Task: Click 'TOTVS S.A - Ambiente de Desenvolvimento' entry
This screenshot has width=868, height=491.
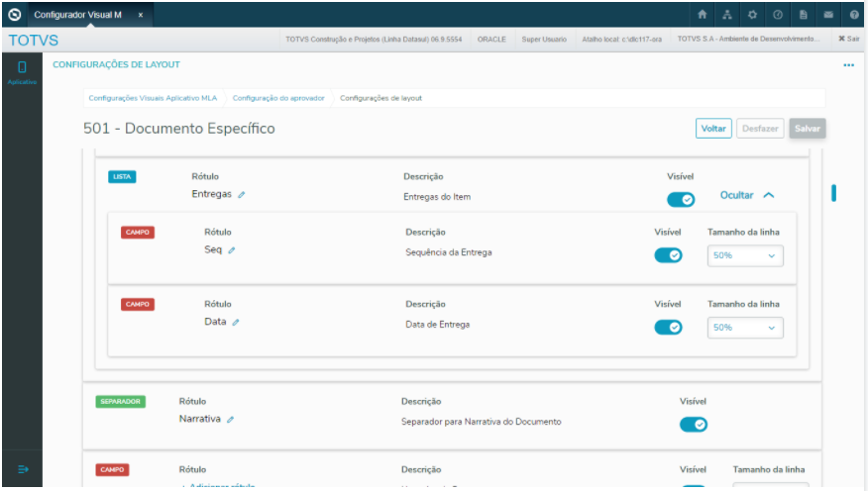Action: pyautogui.click(x=748, y=39)
